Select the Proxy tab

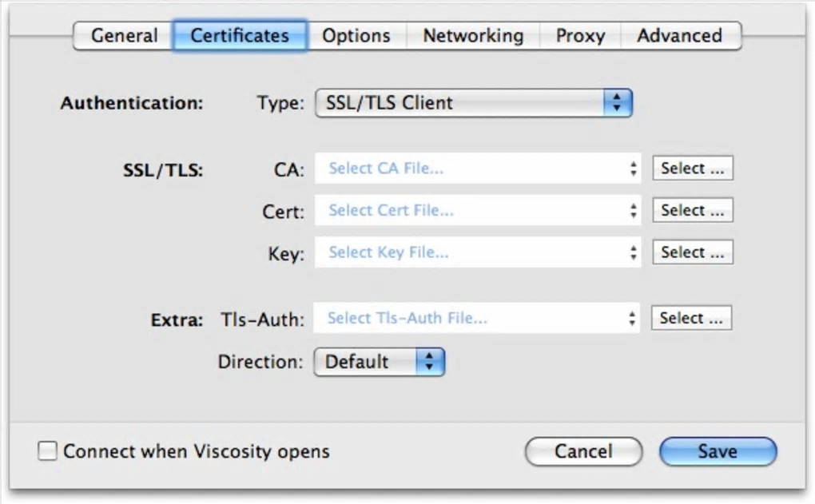580,36
